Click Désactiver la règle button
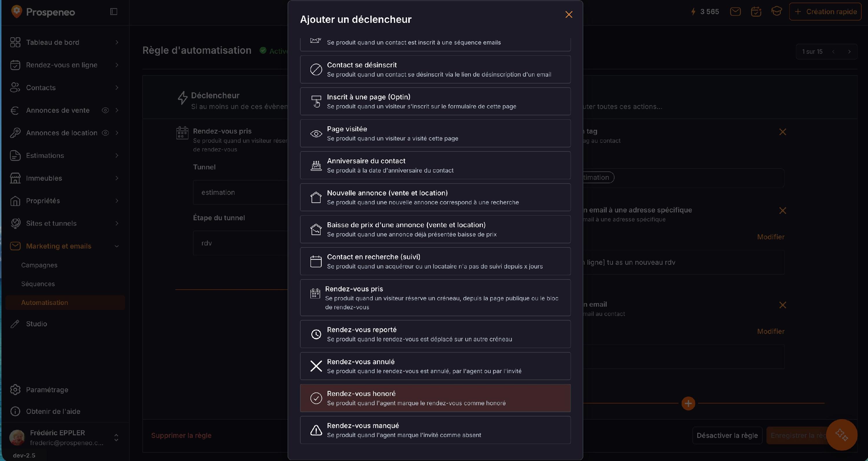 click(727, 436)
